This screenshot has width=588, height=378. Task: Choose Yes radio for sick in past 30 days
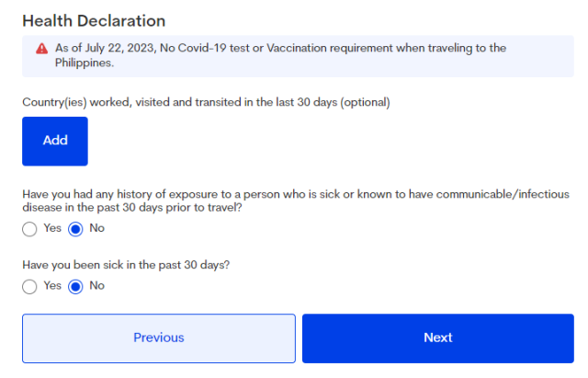(30, 286)
